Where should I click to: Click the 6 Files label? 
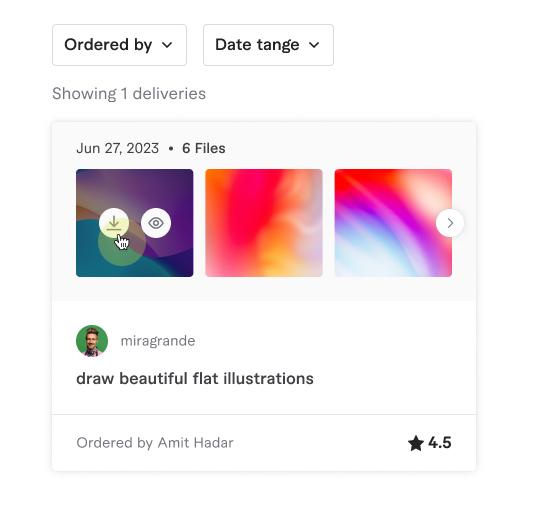[204, 148]
